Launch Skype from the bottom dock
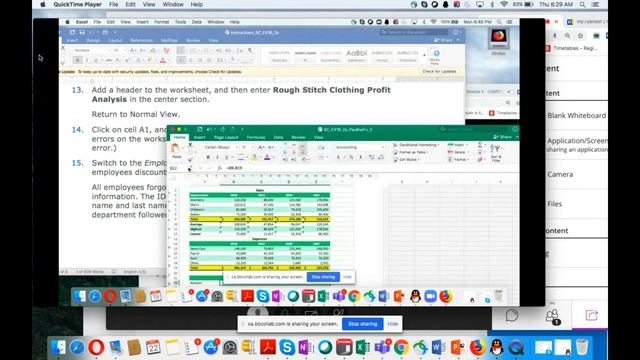The height and width of the screenshot is (360, 640). click(x=287, y=347)
